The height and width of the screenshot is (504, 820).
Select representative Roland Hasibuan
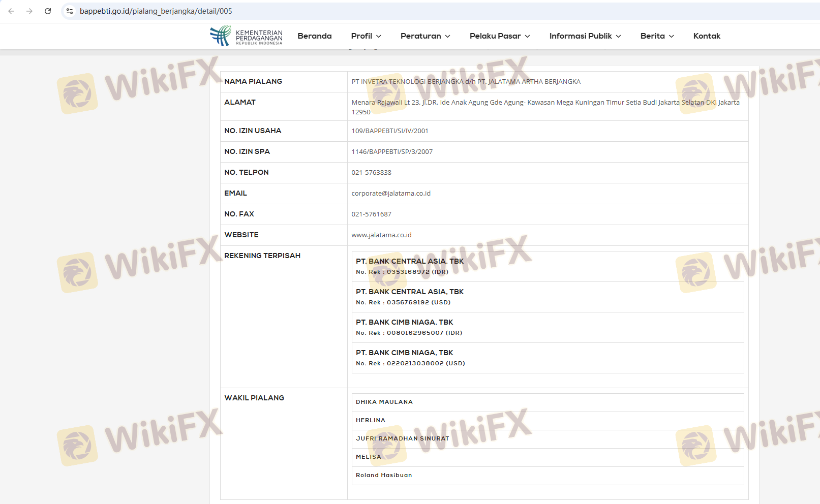tap(384, 476)
